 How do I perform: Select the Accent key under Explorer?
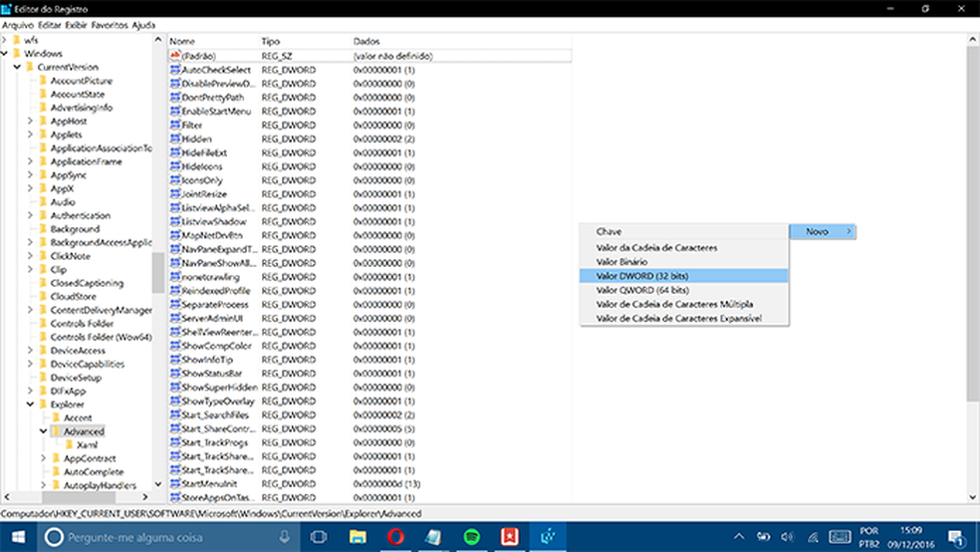(x=78, y=417)
